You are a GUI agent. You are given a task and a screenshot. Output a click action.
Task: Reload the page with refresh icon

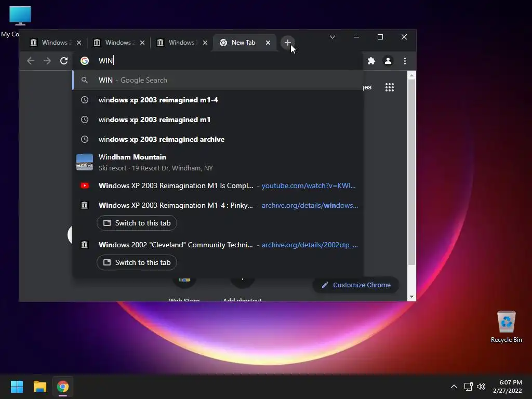pyautogui.click(x=64, y=61)
